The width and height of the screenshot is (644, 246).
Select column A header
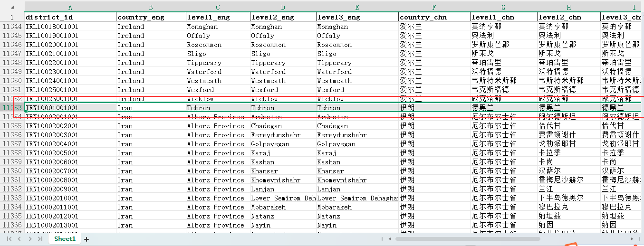point(70,8)
